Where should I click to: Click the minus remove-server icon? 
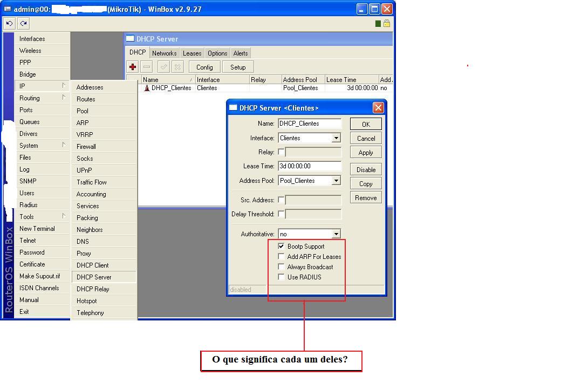click(147, 67)
